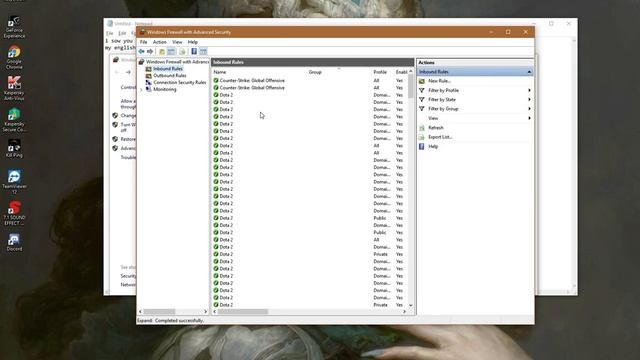This screenshot has height=360, width=640.
Task: Click New Rule... in the Actions pane
Action: tap(440, 81)
